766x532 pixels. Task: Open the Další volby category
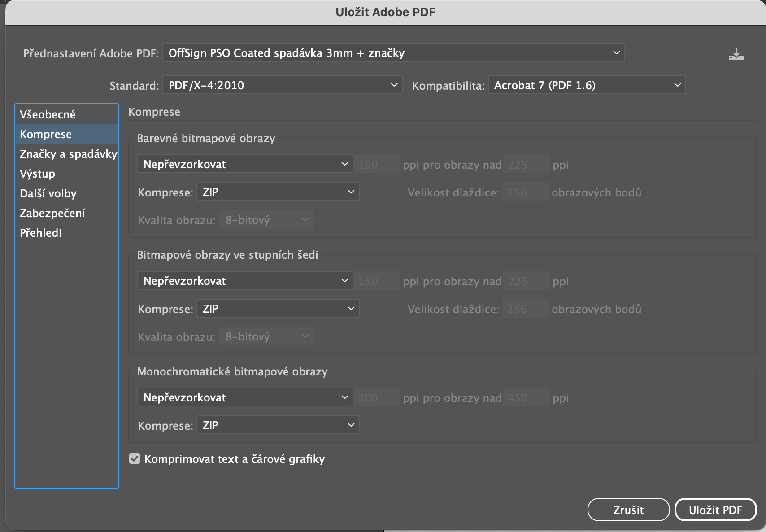pyautogui.click(x=67, y=193)
